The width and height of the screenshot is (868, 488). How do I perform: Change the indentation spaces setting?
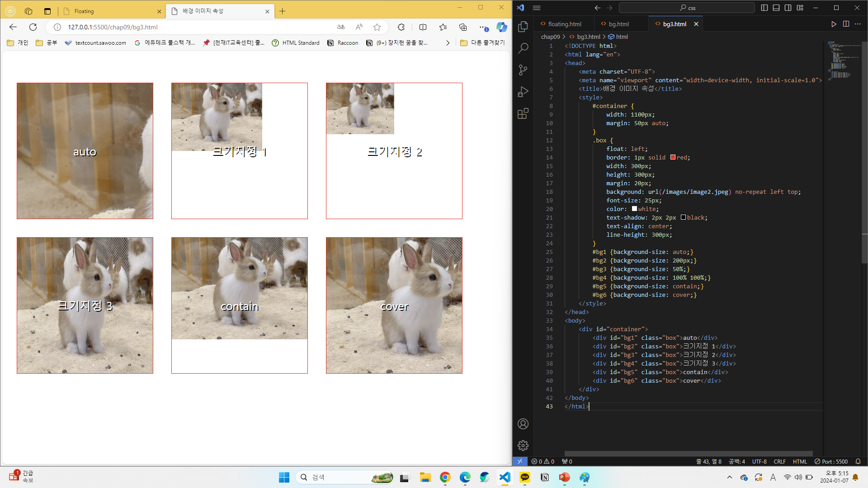tap(737, 461)
